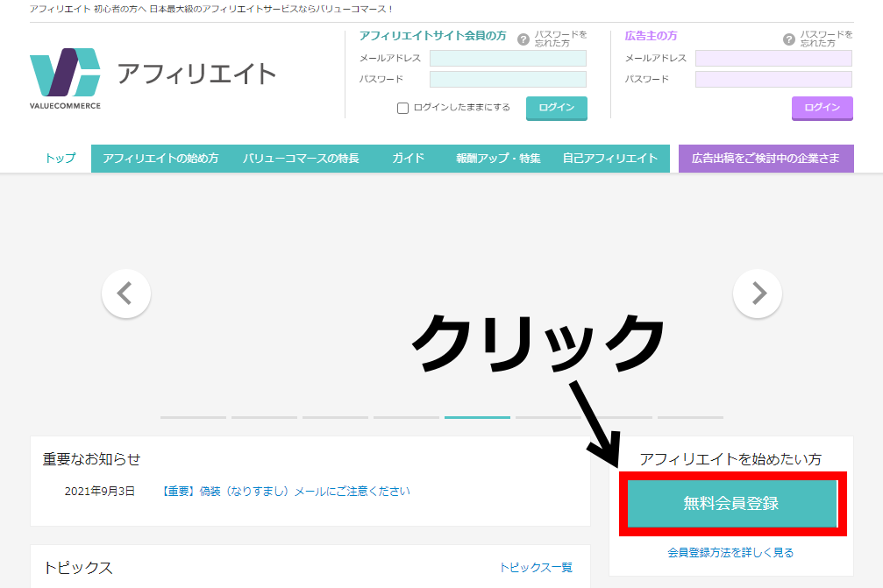Viewport: 883px width, 588px height.
Task: Open 会員登録方法を詳しく見る link
Action: click(x=730, y=553)
